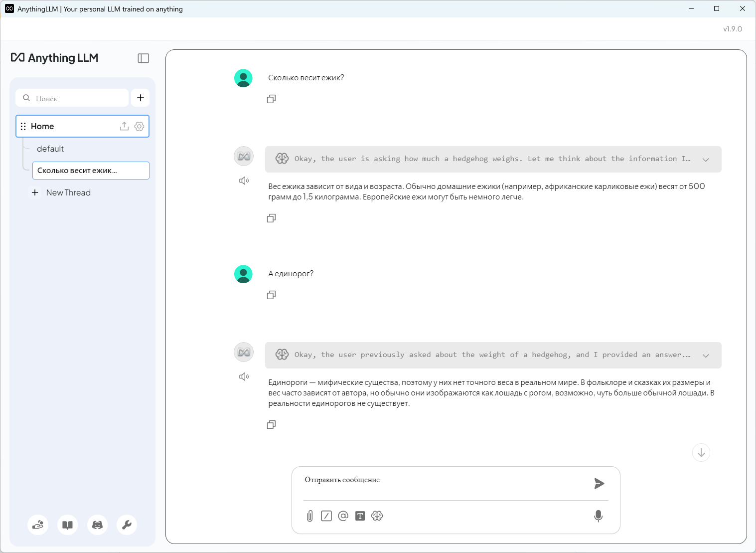Open the documentation book icon

tap(67, 525)
